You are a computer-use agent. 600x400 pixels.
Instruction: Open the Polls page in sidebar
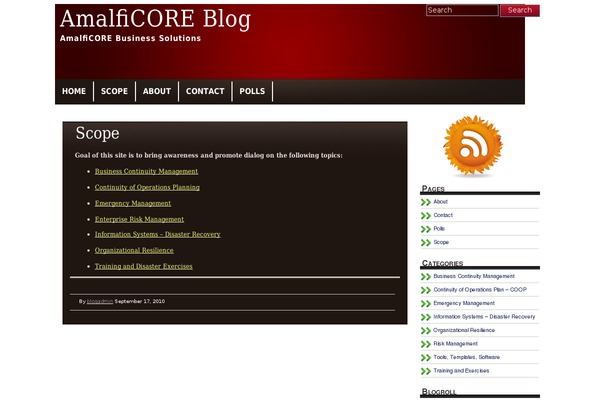pyautogui.click(x=439, y=229)
